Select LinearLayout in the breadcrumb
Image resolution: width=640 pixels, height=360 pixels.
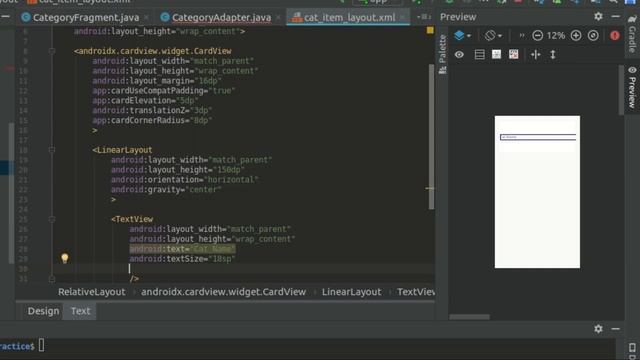pos(351,292)
